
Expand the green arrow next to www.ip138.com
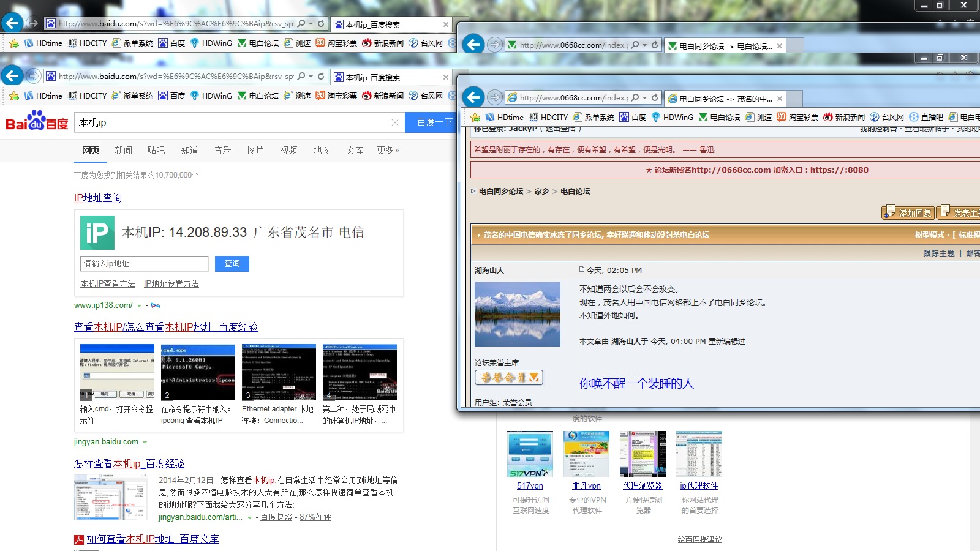coord(140,305)
